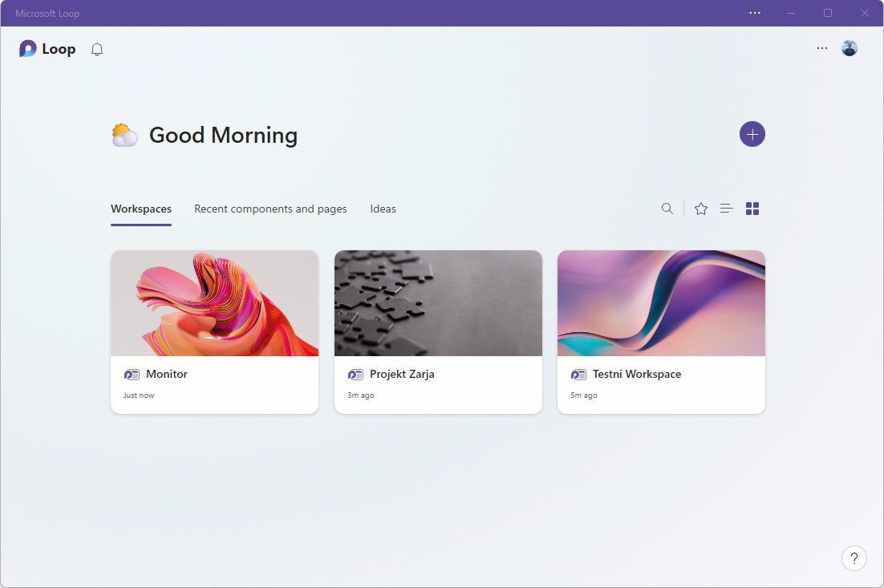The width and height of the screenshot is (884, 588).
Task: Open Recent components and pages tab
Action: coord(270,209)
